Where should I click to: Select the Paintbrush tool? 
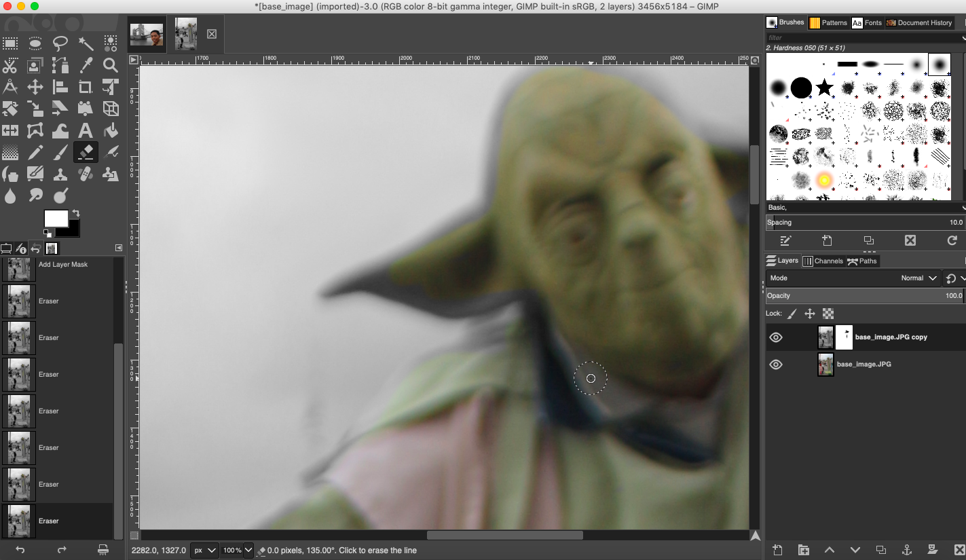(60, 152)
